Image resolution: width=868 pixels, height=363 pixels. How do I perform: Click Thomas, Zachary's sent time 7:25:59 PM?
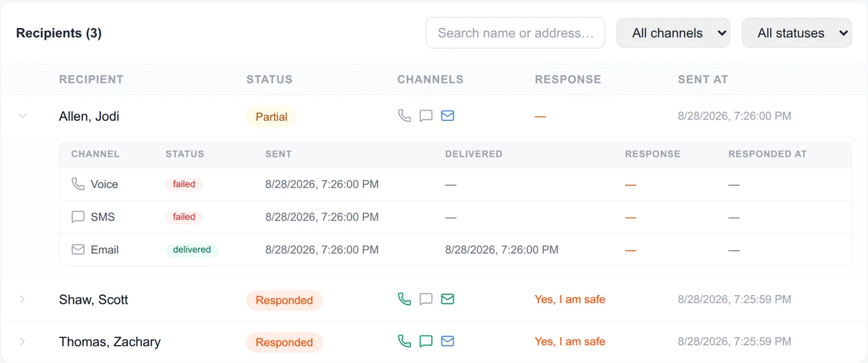(x=734, y=341)
